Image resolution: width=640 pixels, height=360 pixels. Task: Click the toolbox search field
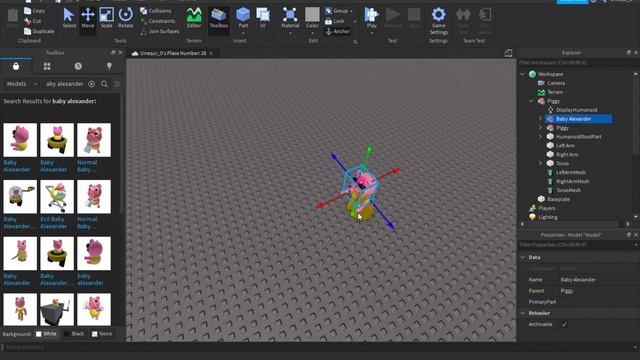pyautogui.click(x=64, y=84)
